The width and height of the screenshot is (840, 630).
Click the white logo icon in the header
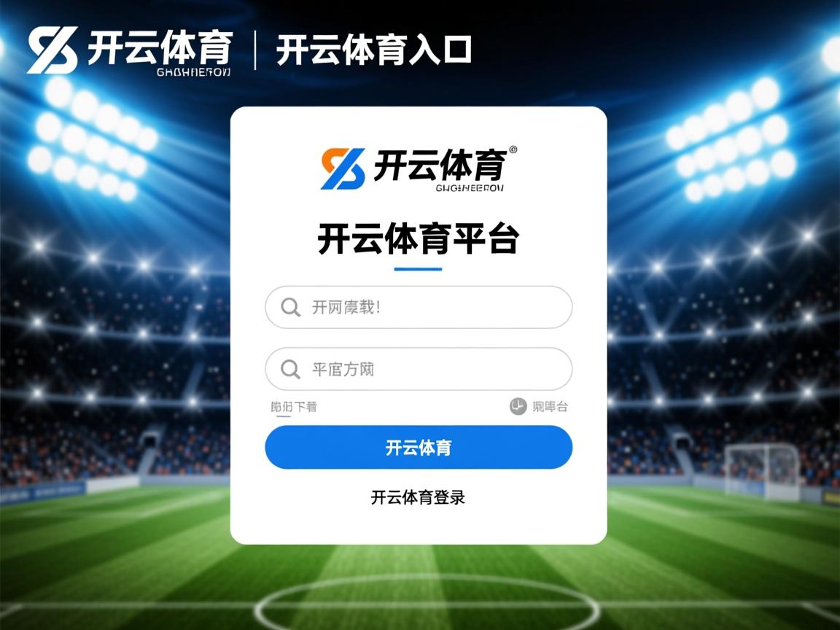coord(52,50)
